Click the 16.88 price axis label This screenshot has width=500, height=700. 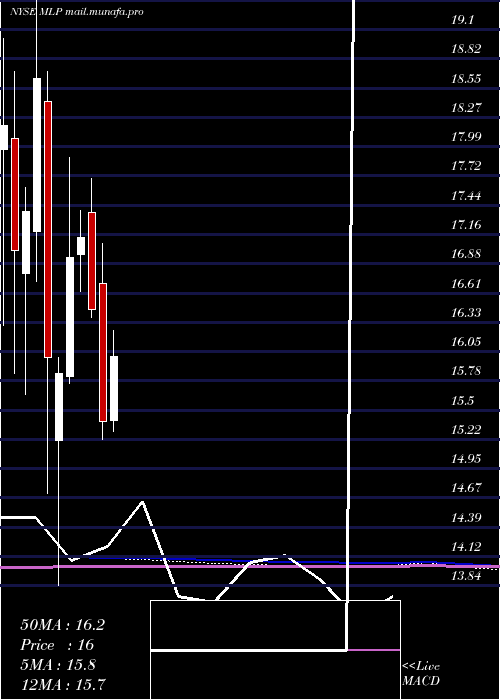click(467, 254)
